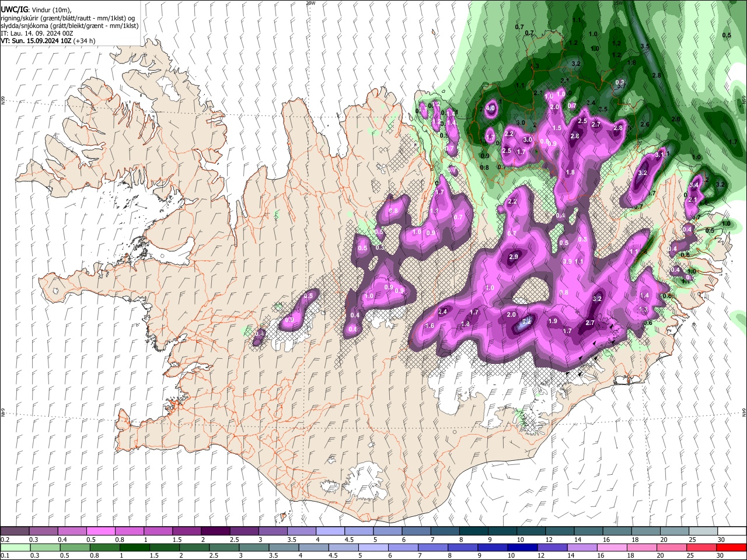Select the 'slydda/snjókoma (grátt/bleikt/grænt' legend line
Image resolution: width=747 pixels, height=560 pixels.
tap(70, 26)
